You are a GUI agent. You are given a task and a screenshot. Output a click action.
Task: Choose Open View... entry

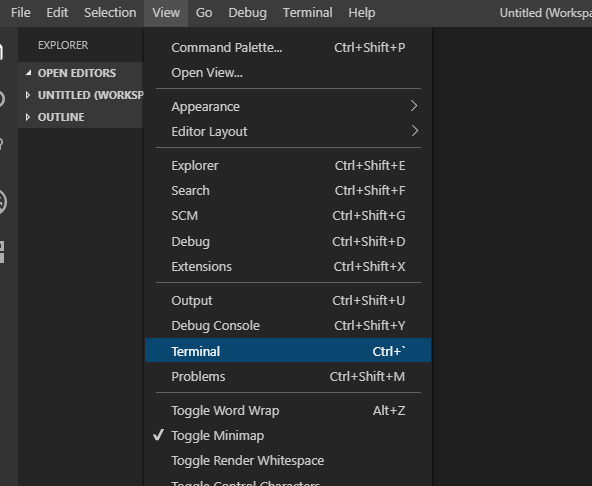(x=288, y=73)
